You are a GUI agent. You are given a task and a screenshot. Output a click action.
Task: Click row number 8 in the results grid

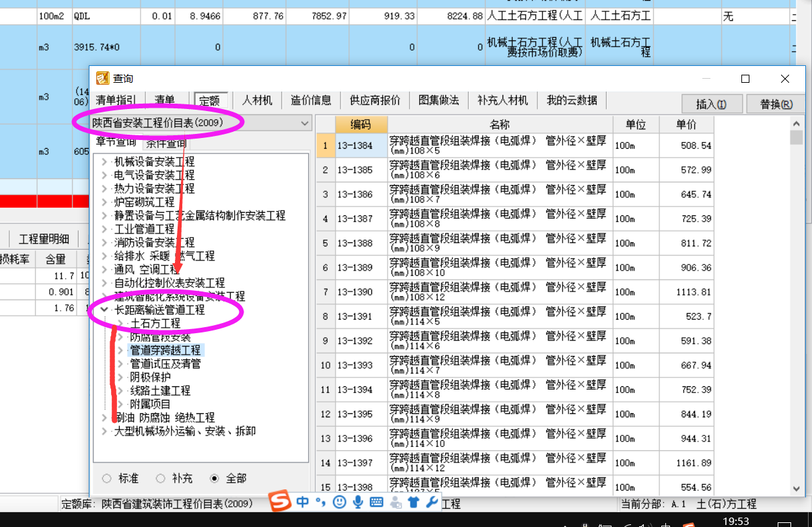click(325, 316)
